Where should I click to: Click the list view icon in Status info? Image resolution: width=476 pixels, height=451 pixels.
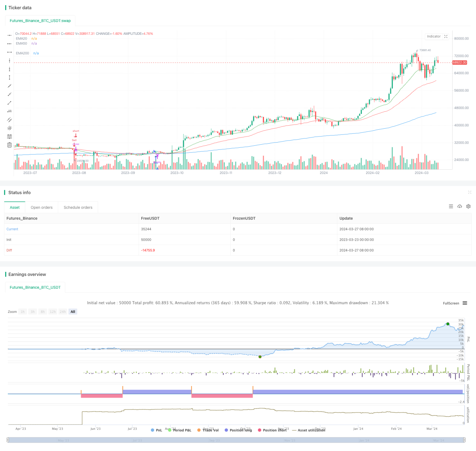[x=451, y=207]
